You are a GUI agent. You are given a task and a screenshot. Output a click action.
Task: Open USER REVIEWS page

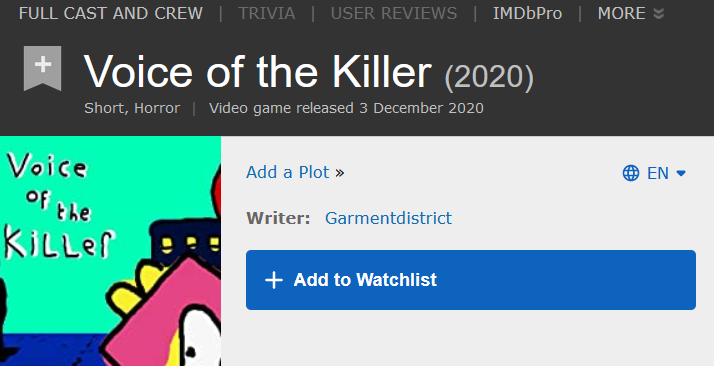pyautogui.click(x=394, y=14)
